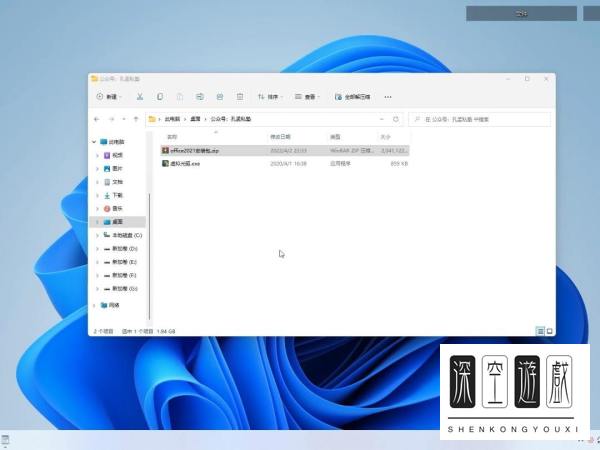Click the Rename icon in toolbar
Viewport: 600px width, 450px height.
click(200, 97)
